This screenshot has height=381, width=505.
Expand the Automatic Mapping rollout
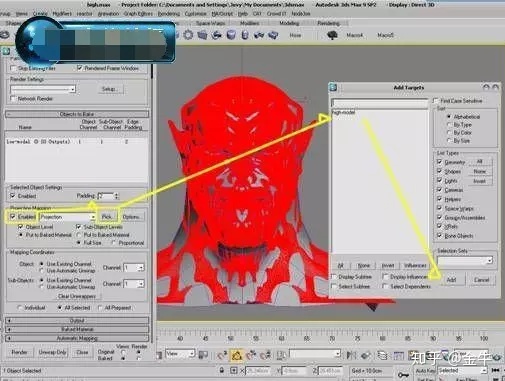[77, 338]
